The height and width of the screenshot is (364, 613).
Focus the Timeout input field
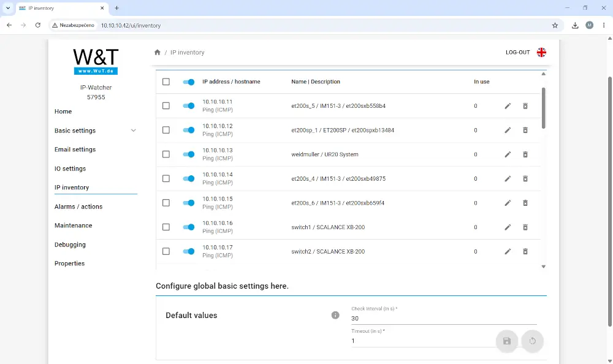423,341
